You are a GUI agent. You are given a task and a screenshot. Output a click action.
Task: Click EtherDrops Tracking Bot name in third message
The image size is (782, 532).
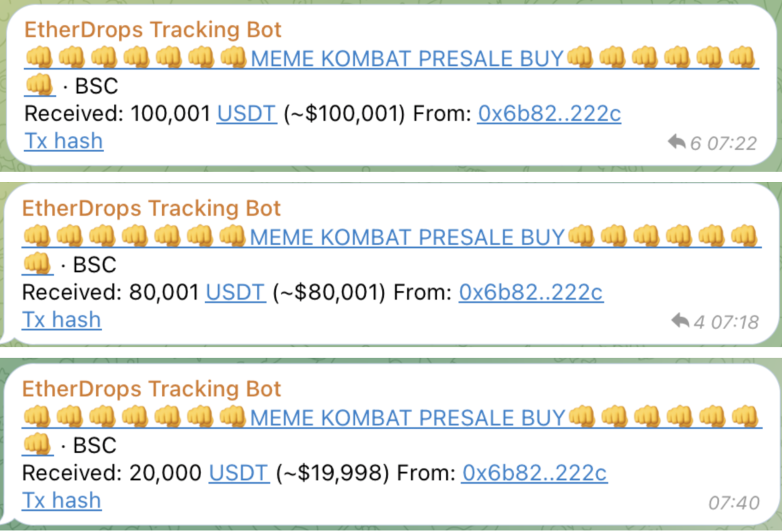click(152, 388)
